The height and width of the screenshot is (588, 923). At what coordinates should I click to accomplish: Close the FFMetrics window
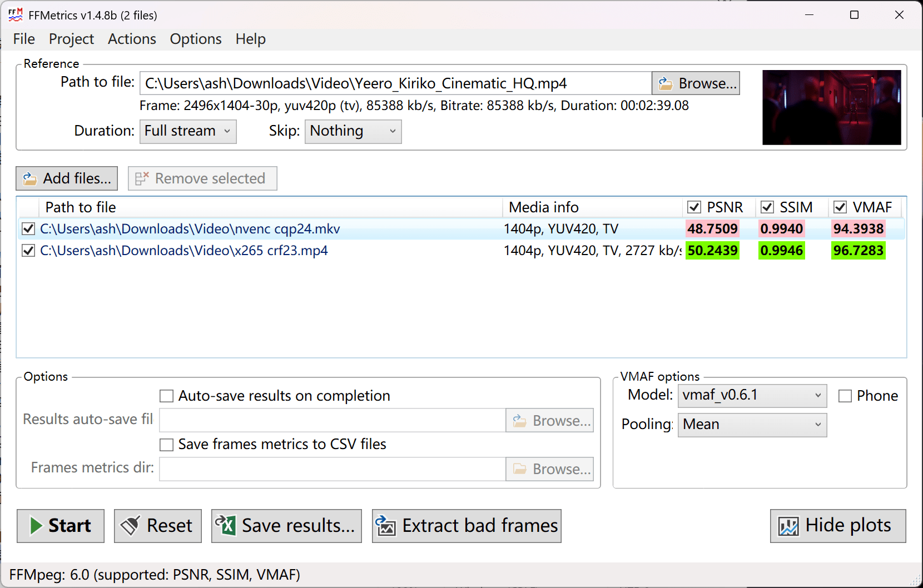[899, 15]
